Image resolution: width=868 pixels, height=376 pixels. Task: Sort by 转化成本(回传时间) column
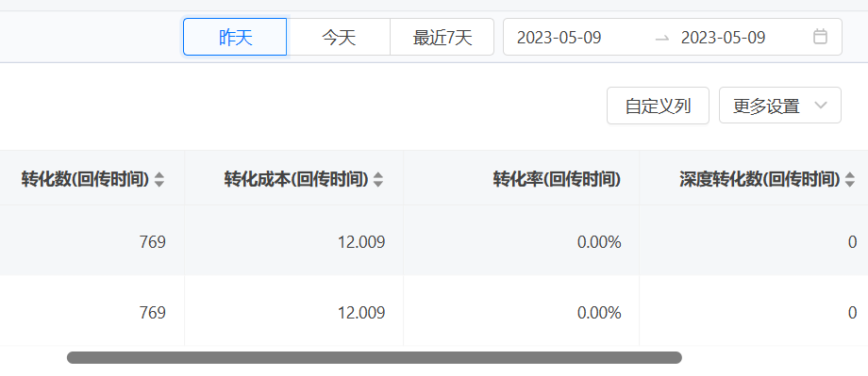pyautogui.click(x=378, y=179)
